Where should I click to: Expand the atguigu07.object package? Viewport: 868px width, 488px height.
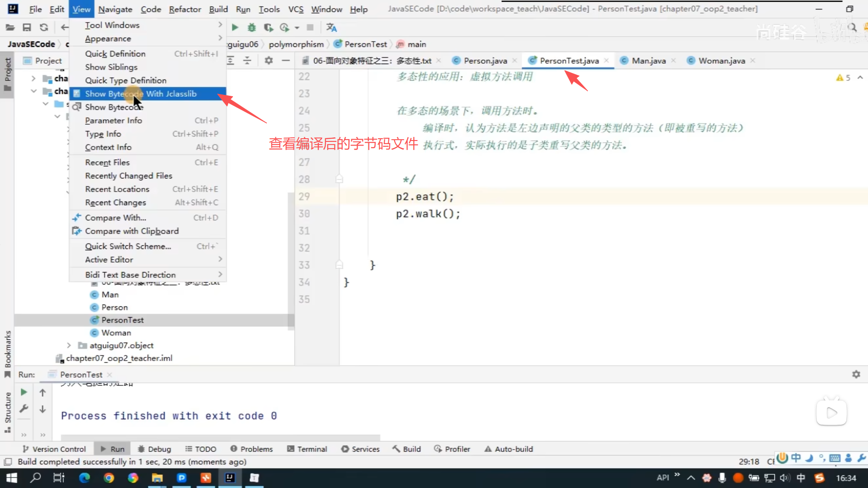69,345
